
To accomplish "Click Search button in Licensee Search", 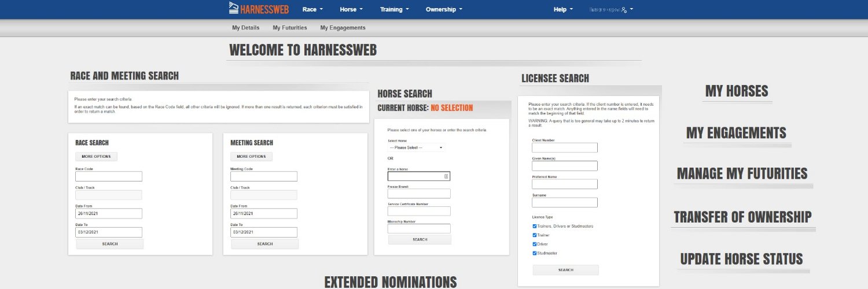I will point(566,270).
